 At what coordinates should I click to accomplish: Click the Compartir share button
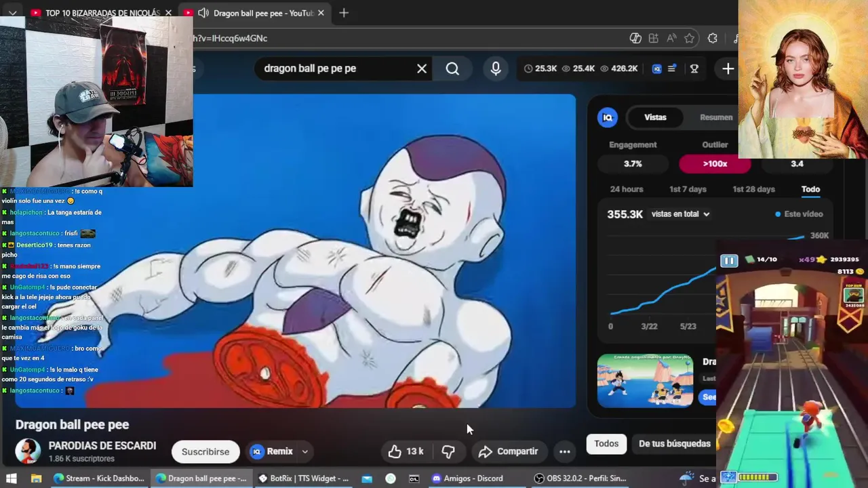point(508,451)
